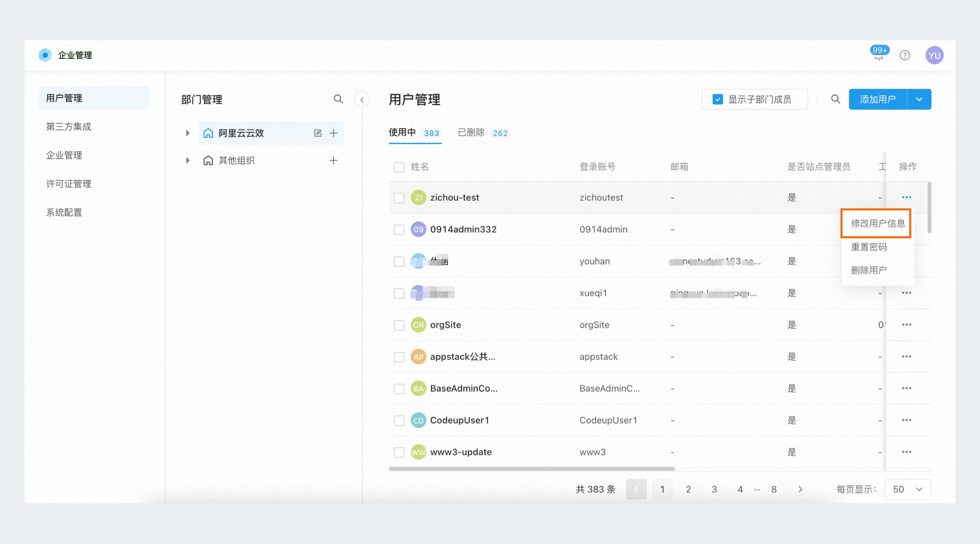Open the 每页显示 50 page size dropdown
980x544 pixels.
908,489
